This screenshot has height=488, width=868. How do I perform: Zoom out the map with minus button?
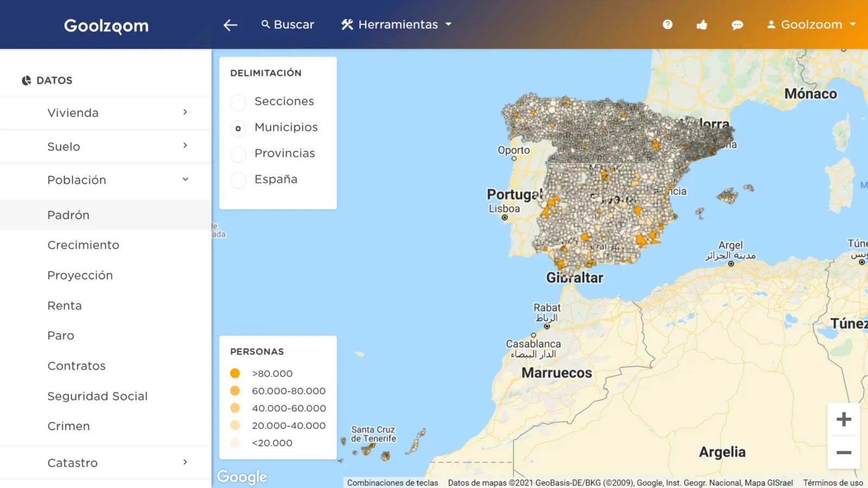tap(844, 452)
